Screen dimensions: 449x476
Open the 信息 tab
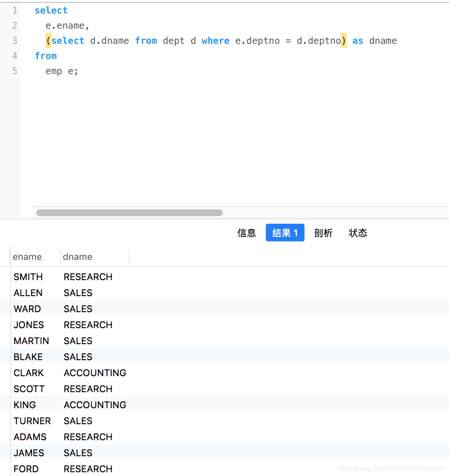point(246,233)
